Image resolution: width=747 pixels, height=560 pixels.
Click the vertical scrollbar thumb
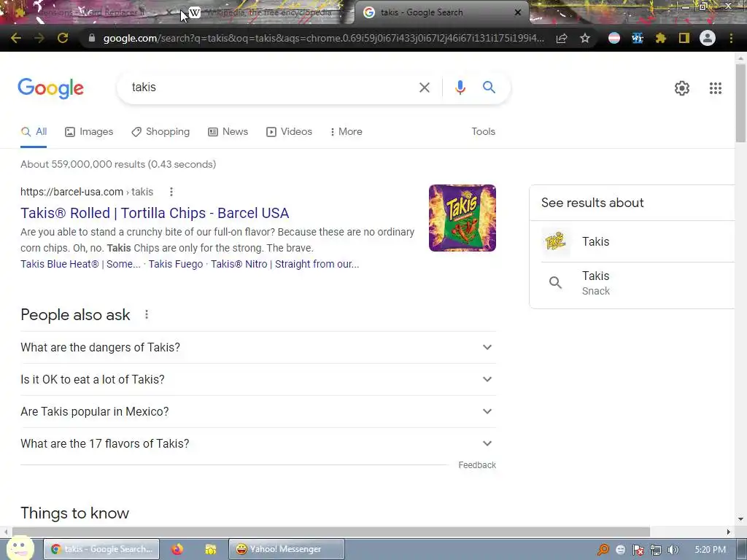(740, 103)
